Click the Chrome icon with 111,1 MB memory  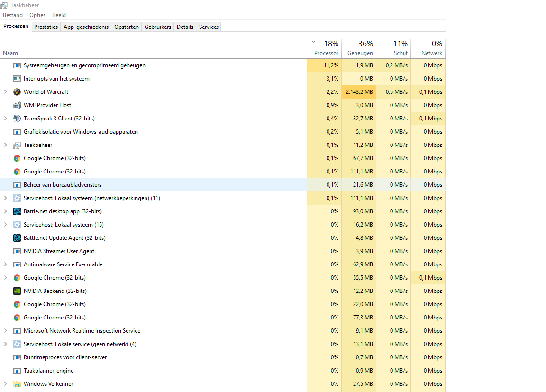17,172
